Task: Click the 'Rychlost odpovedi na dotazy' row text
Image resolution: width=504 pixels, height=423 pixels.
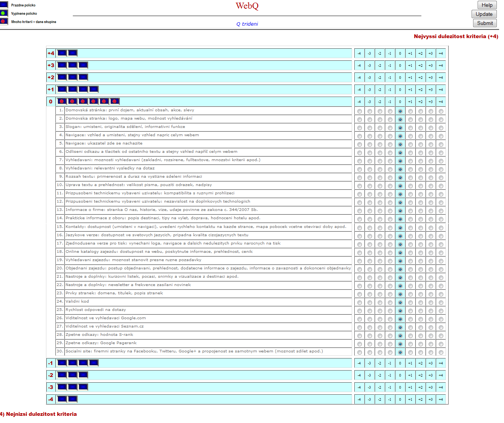Action: click(96, 310)
